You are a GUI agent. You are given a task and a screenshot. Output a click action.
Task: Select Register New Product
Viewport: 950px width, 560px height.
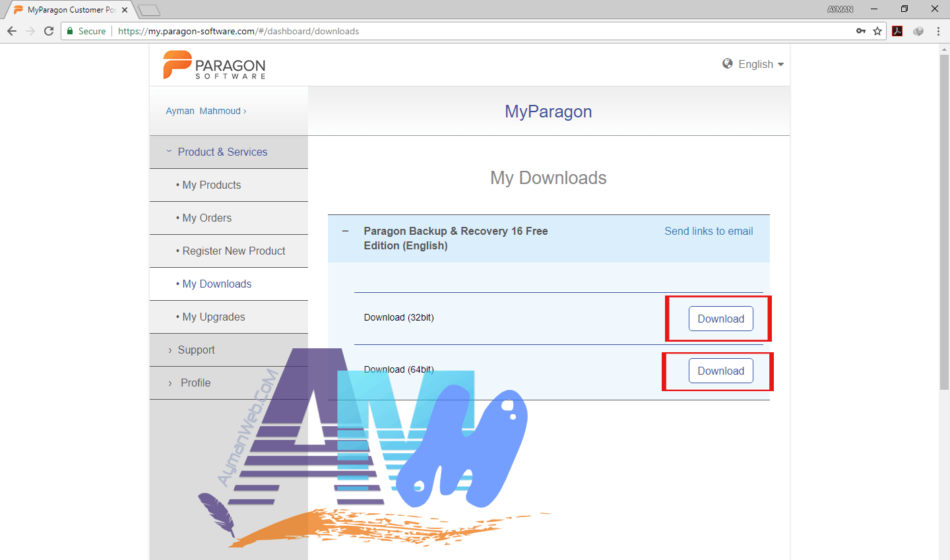[x=229, y=251]
